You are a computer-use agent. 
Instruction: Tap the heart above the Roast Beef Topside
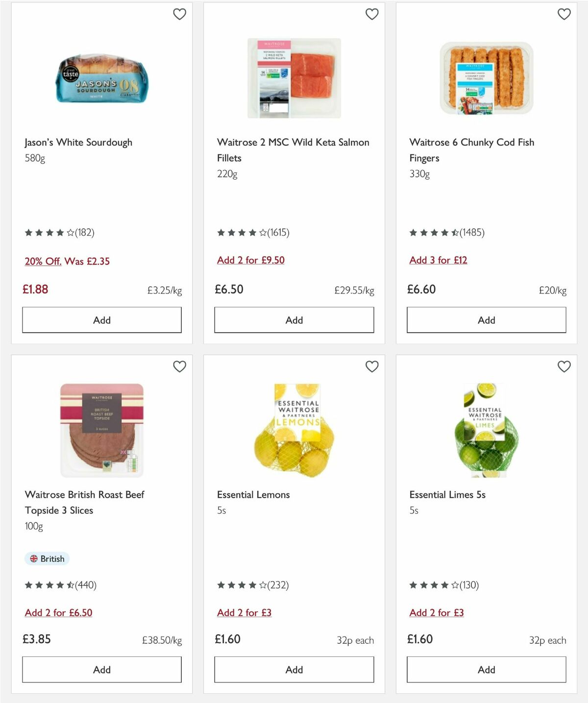pos(180,366)
